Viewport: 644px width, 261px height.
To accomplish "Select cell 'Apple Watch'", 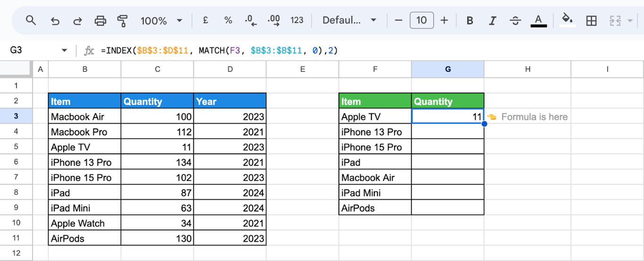I will (x=84, y=223).
